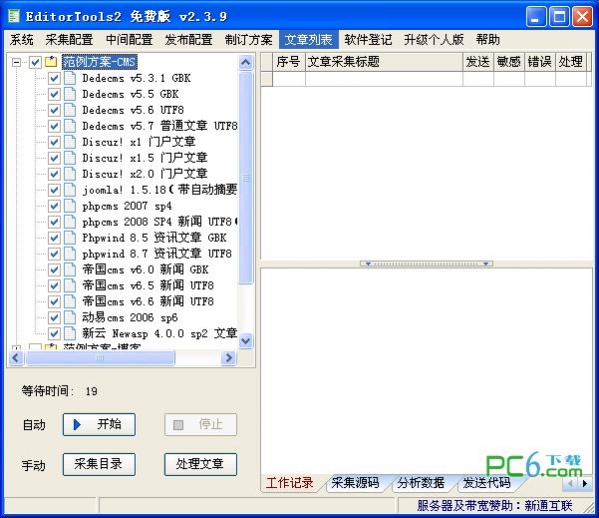Switch to the 分析数据 tab

coord(421,483)
